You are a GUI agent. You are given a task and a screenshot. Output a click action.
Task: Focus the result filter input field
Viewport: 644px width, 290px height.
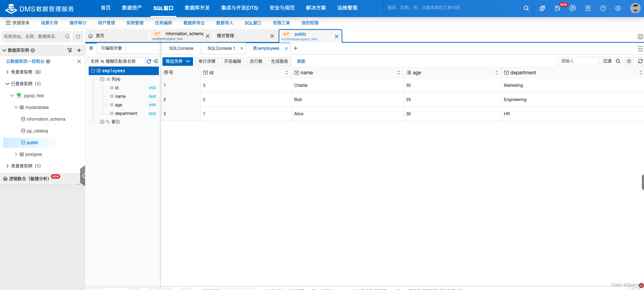pyautogui.click(x=577, y=61)
